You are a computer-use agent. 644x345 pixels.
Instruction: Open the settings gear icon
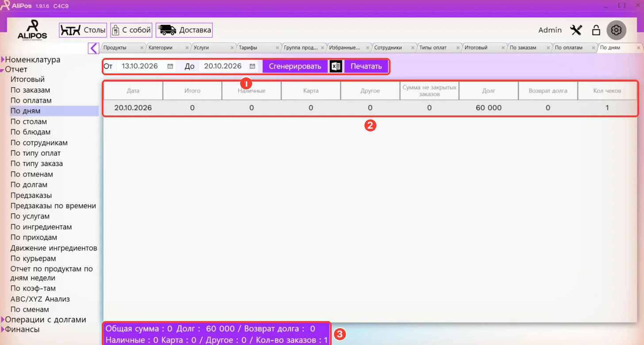tap(616, 31)
